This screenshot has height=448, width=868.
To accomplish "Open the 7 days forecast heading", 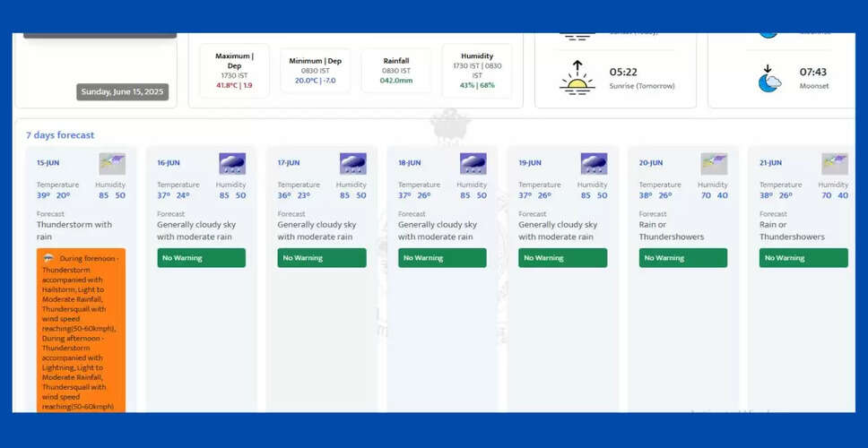I will point(60,135).
